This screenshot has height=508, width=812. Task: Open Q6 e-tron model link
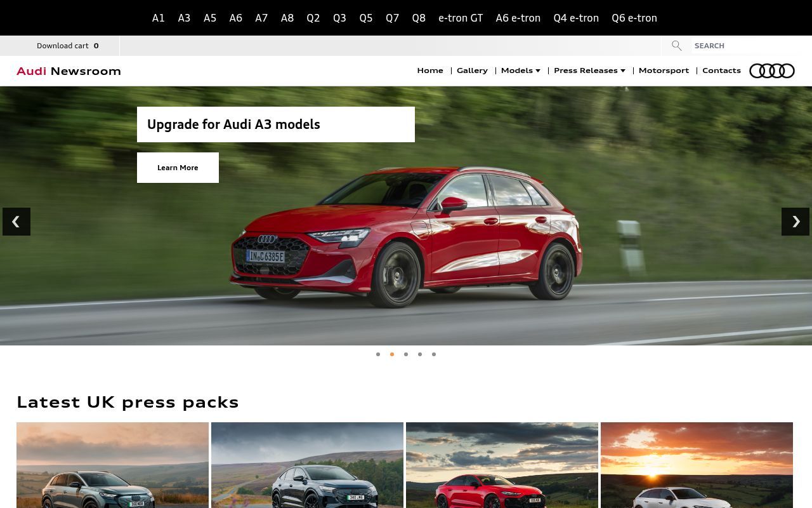coord(634,18)
